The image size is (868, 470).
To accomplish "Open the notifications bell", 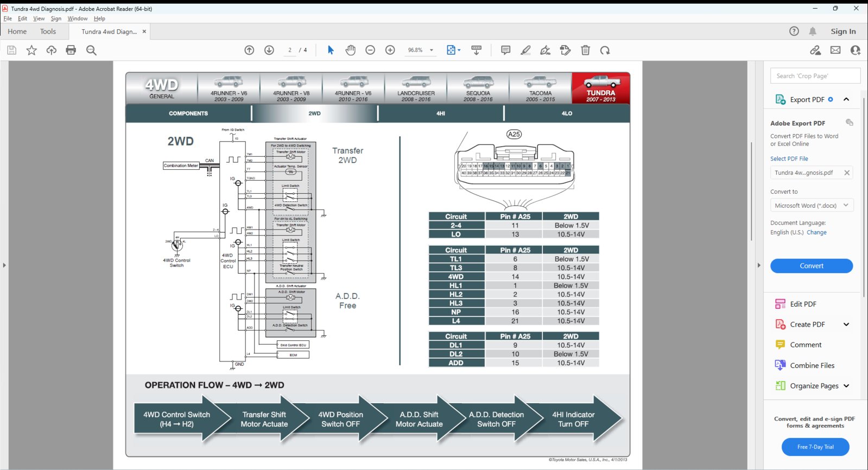I will 813,31.
